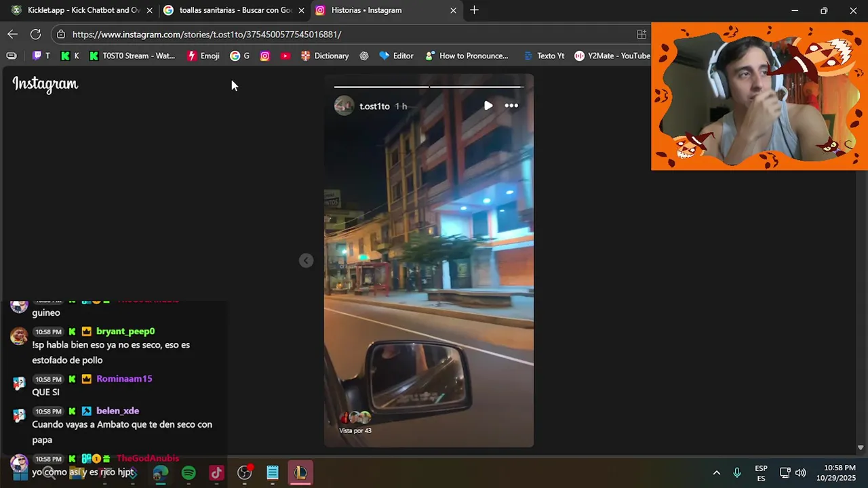868x488 pixels.
Task: Click belen_xde username in chat
Action: 117,411
